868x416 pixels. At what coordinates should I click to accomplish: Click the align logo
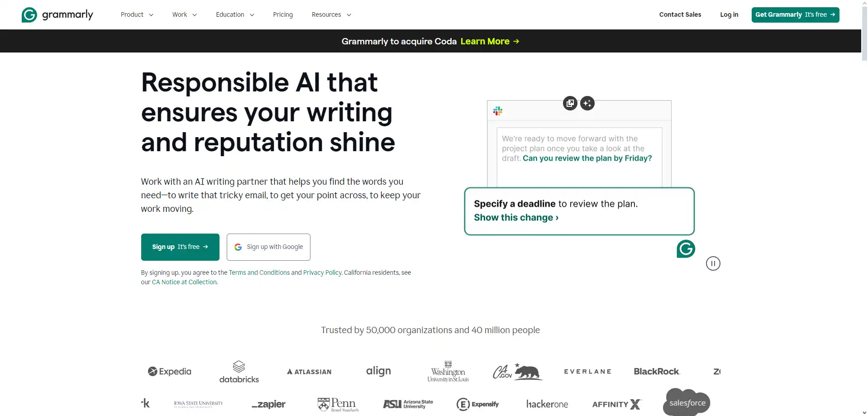tap(378, 371)
